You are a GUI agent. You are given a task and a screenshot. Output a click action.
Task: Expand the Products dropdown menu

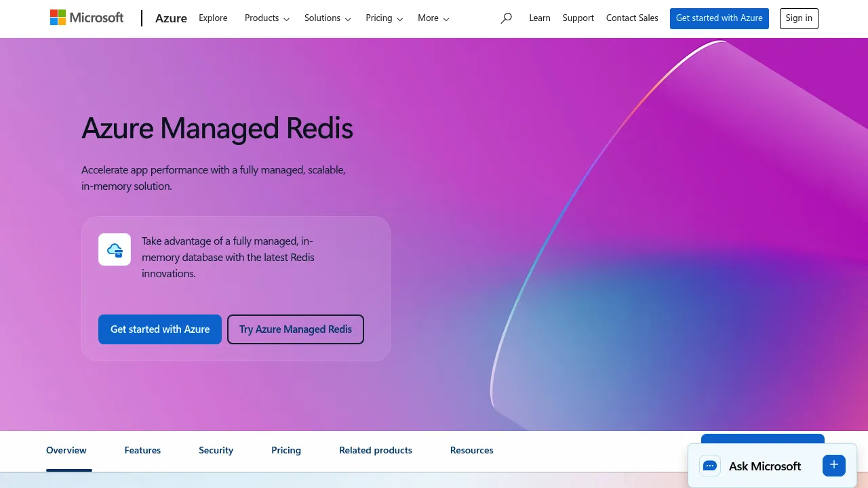(x=267, y=18)
